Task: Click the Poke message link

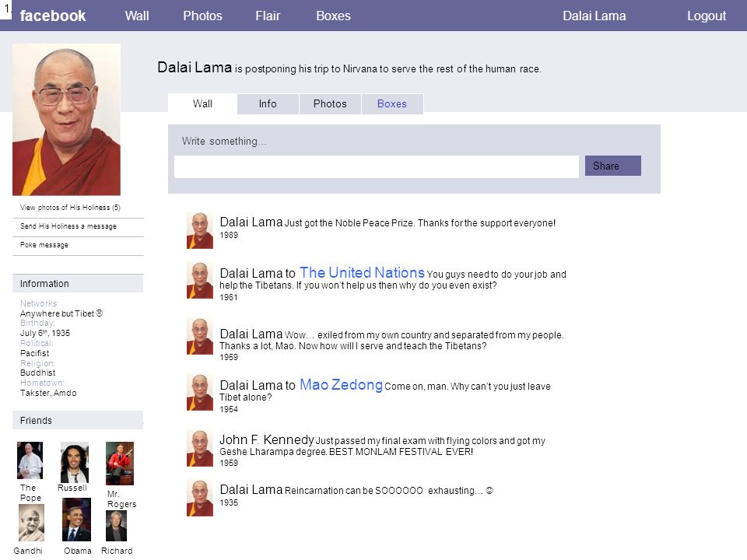Action: pos(44,245)
